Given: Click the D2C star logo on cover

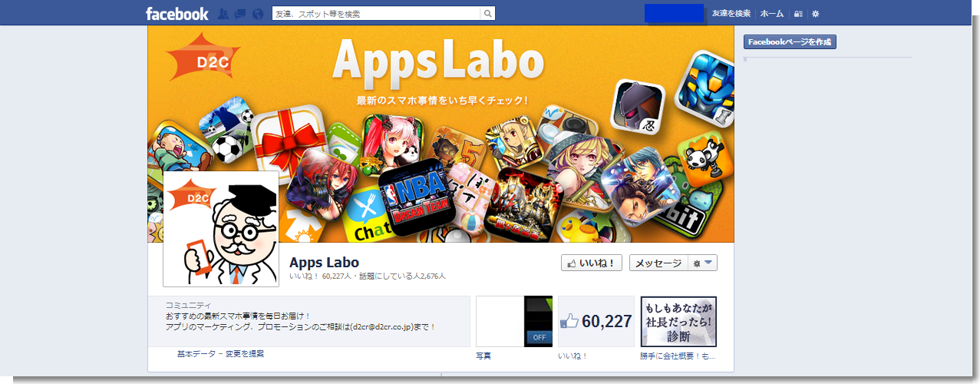Looking at the screenshot, I should point(203,58).
